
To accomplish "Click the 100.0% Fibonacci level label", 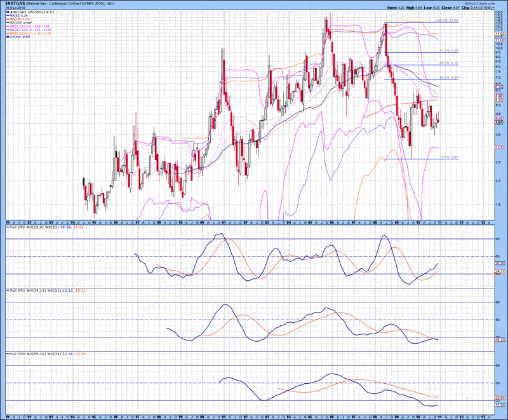I will 448,20.
